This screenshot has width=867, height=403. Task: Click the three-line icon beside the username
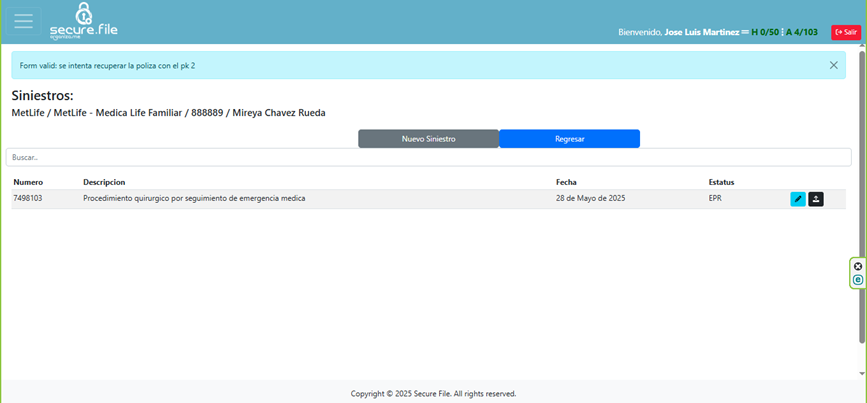744,32
